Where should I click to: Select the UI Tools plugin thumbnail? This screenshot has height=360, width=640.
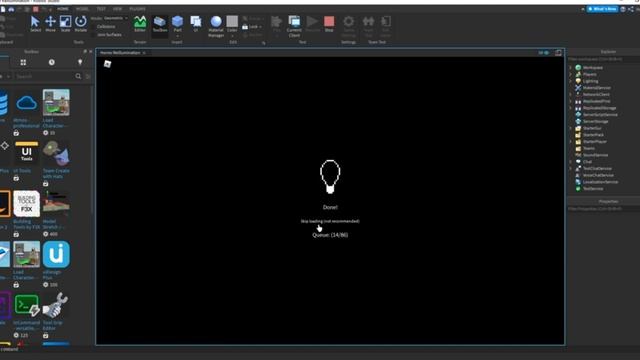tap(27, 153)
